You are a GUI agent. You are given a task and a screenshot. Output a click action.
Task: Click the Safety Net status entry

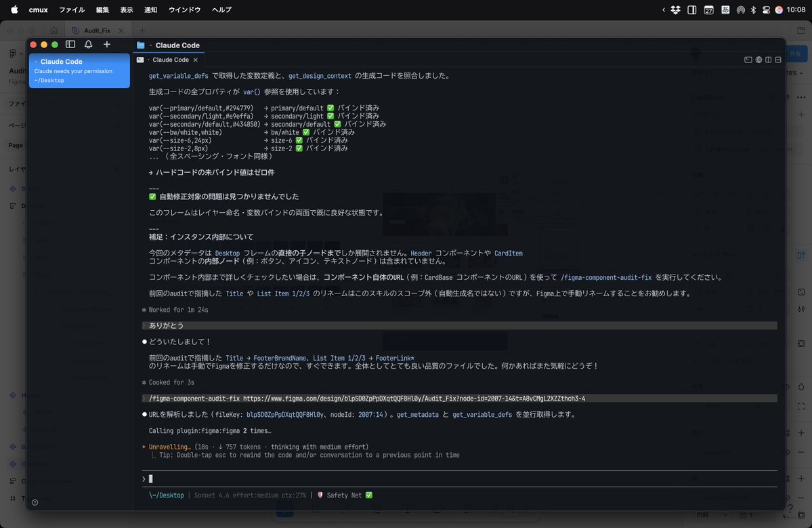coord(345,495)
